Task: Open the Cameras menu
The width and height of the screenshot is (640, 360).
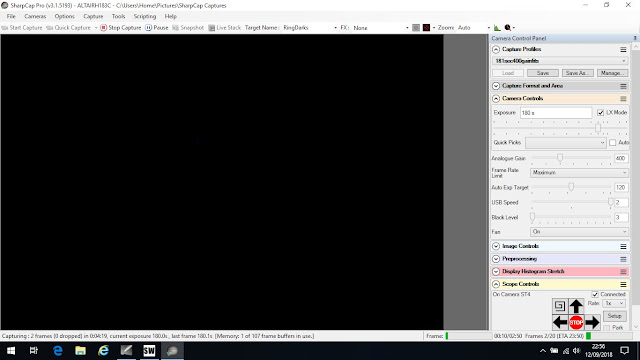Action: 35,16
